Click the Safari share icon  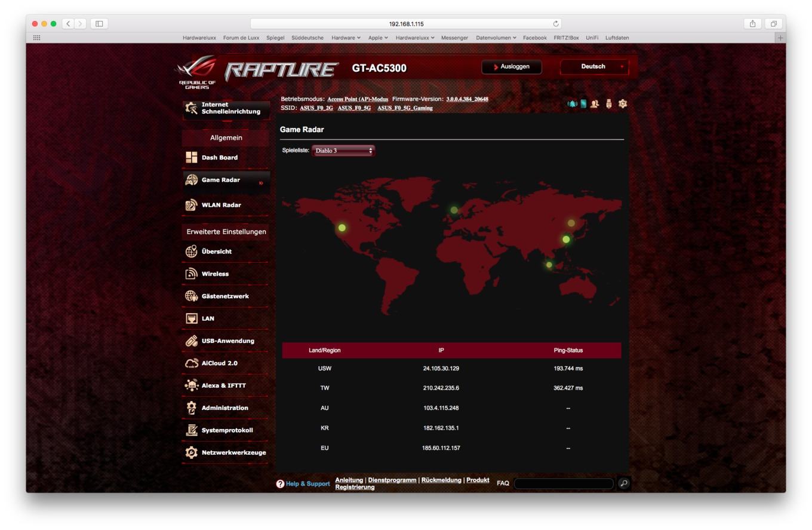point(752,24)
